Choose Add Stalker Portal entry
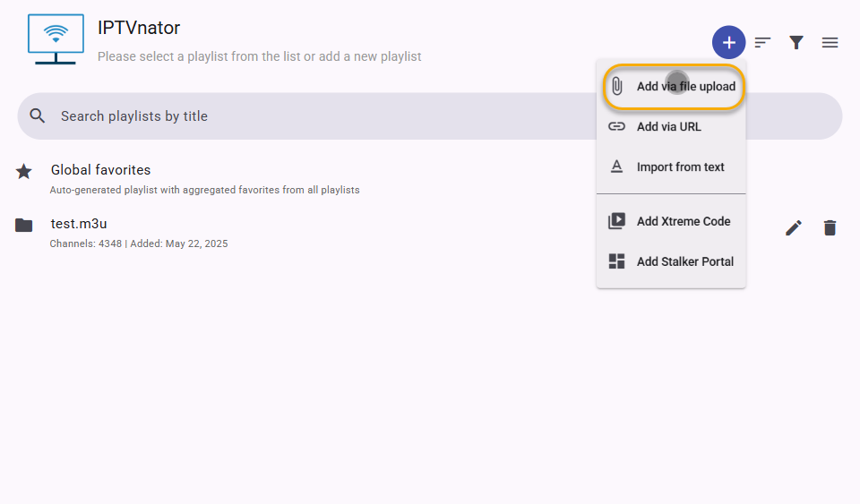Viewport: 860px width, 504px height. [x=671, y=261]
